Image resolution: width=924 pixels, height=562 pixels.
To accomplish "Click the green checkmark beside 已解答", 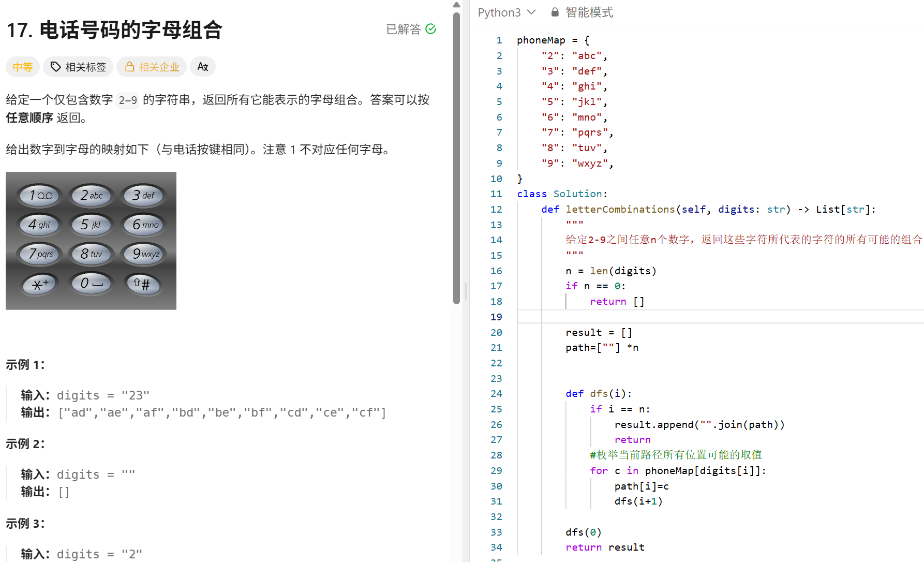I will (x=431, y=29).
